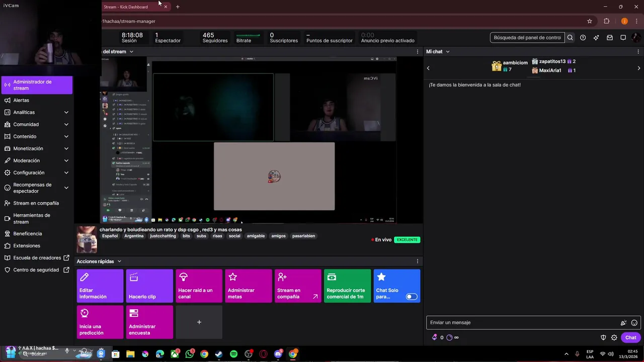The width and height of the screenshot is (644, 362).
Task: Open chat settings gear icon
Action: click(x=614, y=337)
